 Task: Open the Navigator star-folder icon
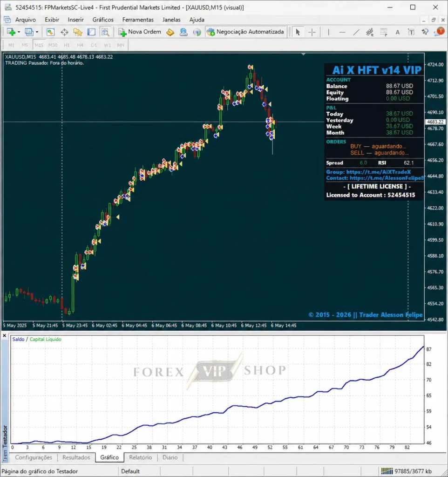[78, 32]
